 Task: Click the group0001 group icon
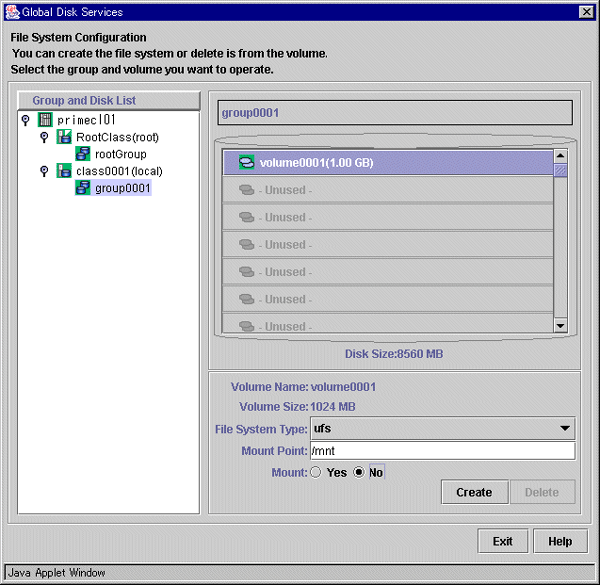click(x=83, y=188)
